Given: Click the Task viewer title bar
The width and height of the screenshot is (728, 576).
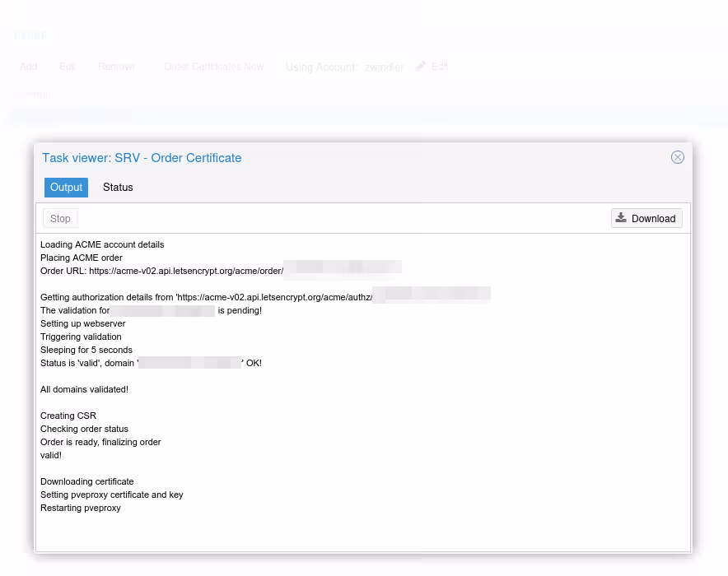Looking at the screenshot, I should click(329, 158).
